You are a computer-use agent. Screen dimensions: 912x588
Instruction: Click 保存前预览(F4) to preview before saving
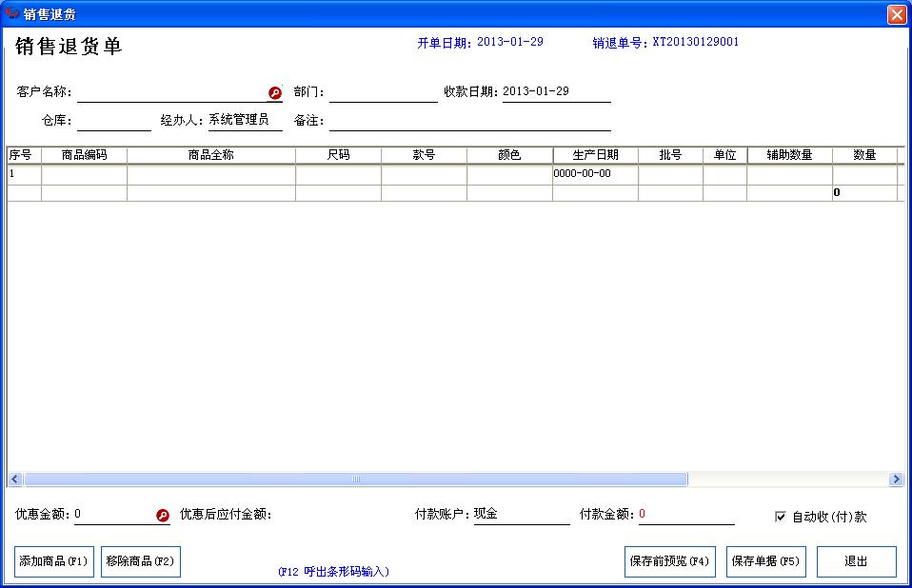[671, 561]
